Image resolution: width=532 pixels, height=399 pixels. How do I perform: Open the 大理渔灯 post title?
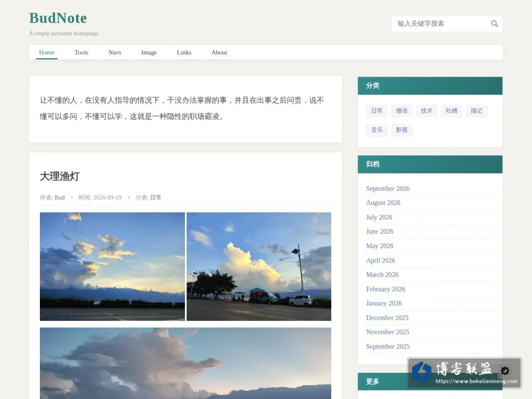pyautogui.click(x=60, y=176)
